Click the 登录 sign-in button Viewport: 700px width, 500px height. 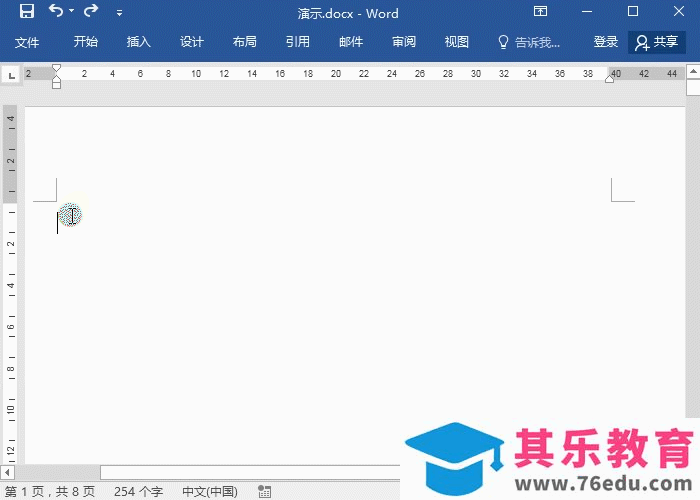(x=606, y=42)
